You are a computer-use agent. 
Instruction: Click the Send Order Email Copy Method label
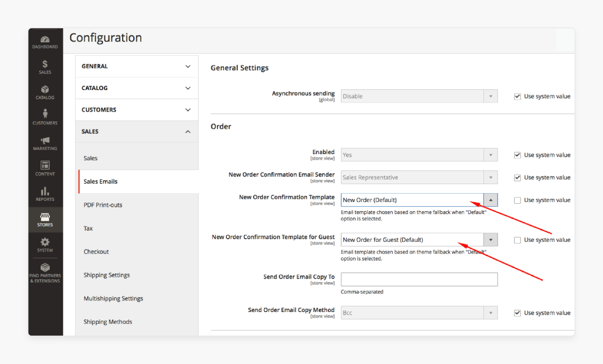(291, 310)
